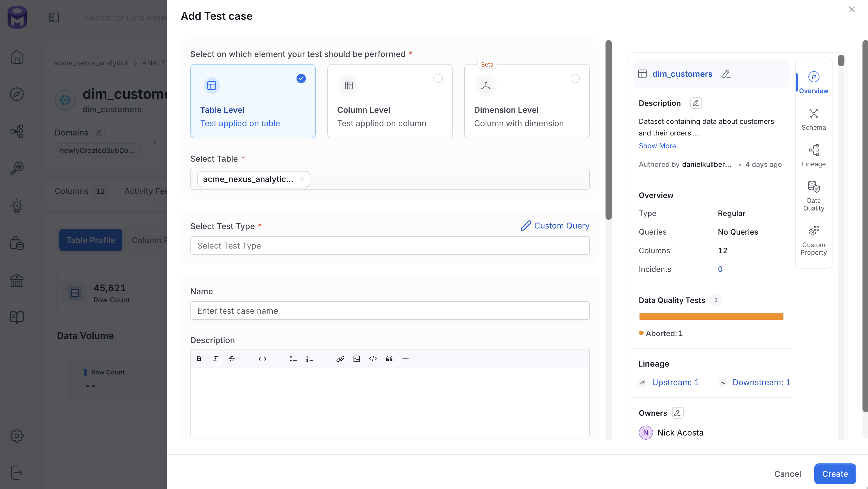
Task: Edit the Owners with pencil icon
Action: (678, 413)
